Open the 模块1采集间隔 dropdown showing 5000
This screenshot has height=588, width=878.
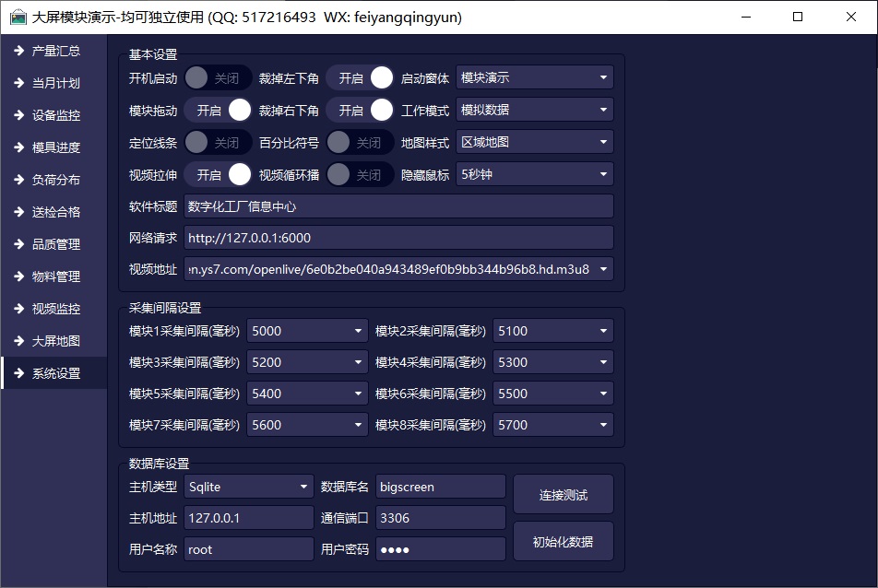(308, 331)
